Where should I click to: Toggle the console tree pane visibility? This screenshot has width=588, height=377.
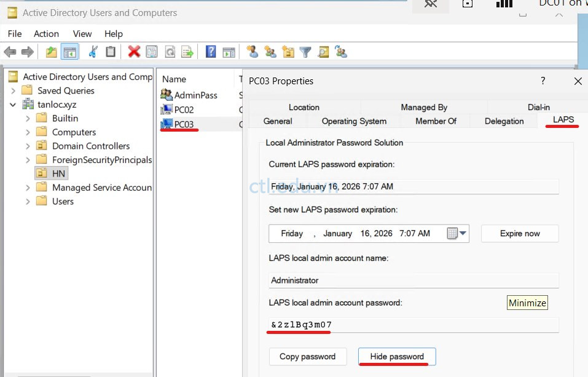click(69, 52)
